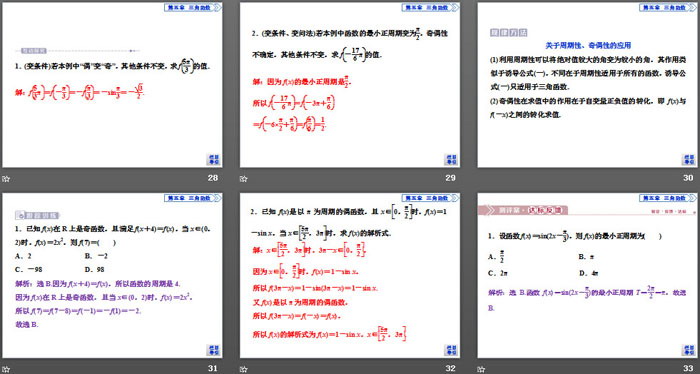Click option C. 2π on slide 33
The height and width of the screenshot is (374, 700).
pos(497,273)
